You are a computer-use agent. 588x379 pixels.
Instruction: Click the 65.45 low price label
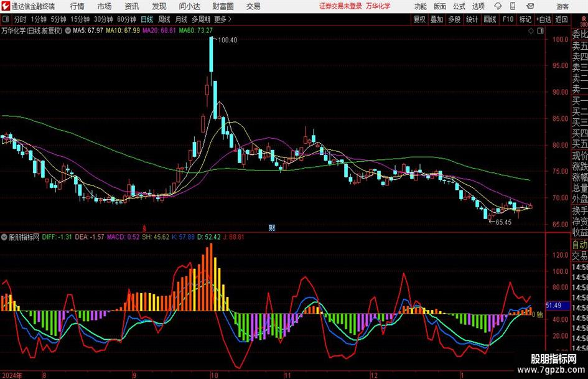[x=503, y=222]
